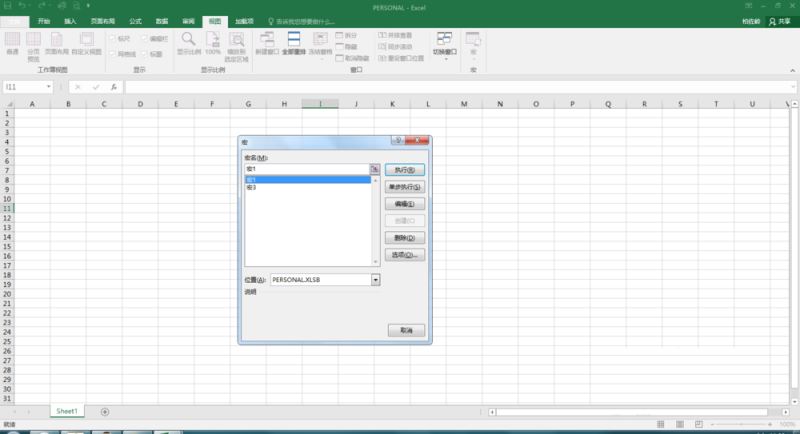Click the 单步执行 (Step Into) button
Screen dimensions: 800x434
pyautogui.click(x=405, y=187)
